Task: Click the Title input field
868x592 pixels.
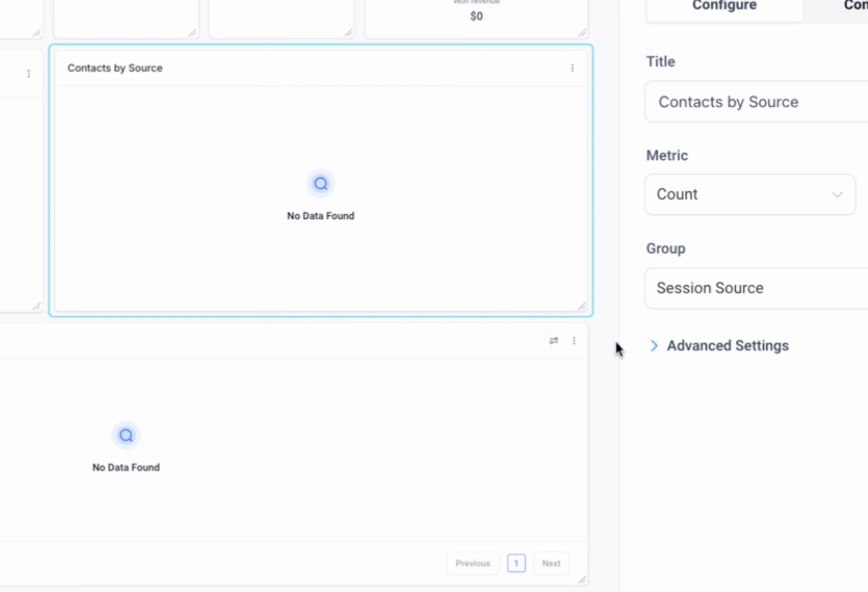Action: click(x=756, y=102)
